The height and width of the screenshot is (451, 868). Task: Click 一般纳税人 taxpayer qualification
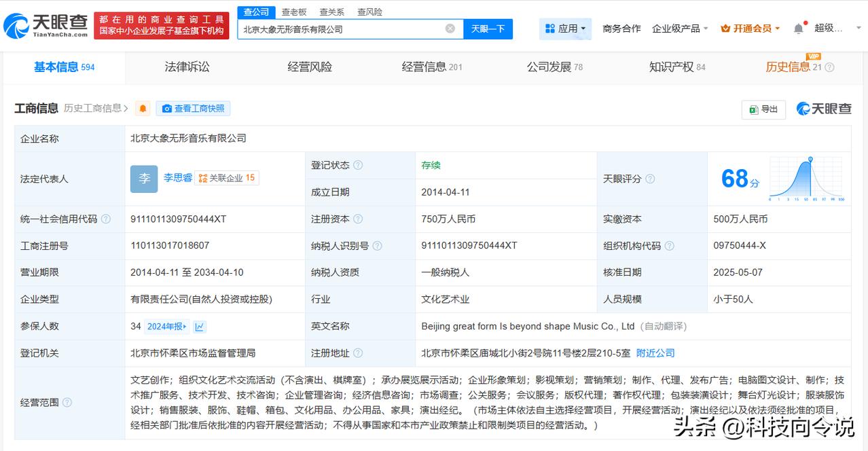[x=445, y=272]
